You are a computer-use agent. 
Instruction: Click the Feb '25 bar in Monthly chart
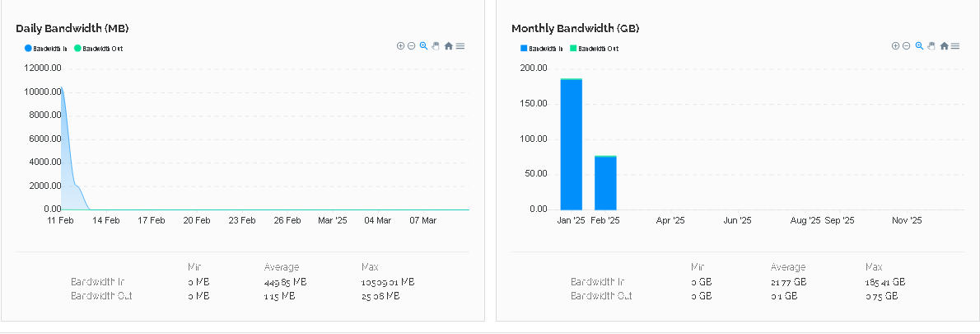pyautogui.click(x=605, y=183)
